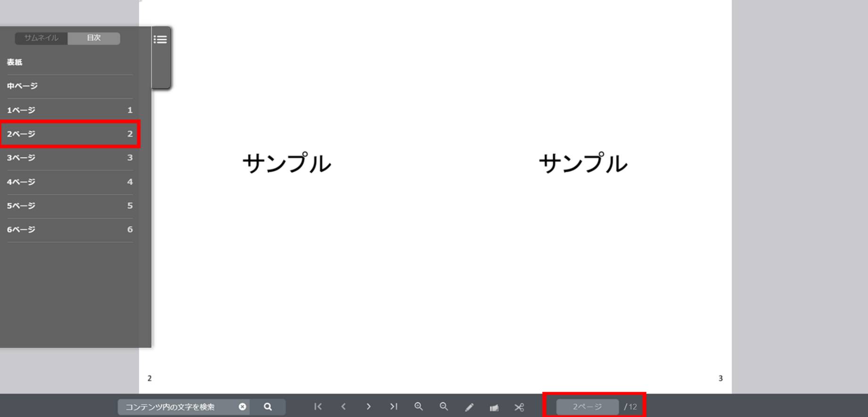The image size is (868, 417).
Task: Open the 中ページ entry
Action: (70, 86)
